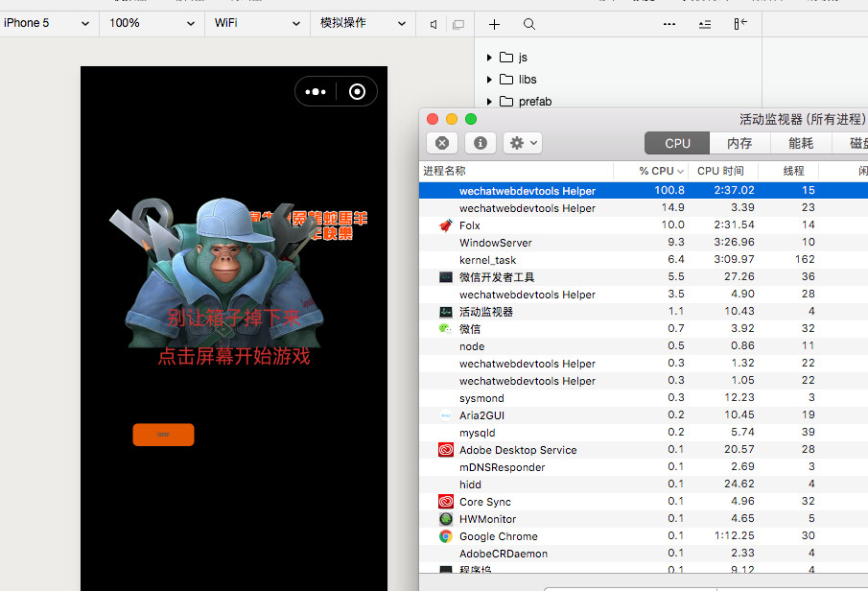Click the orange label button in simulator
The width and height of the screenshot is (868, 591).
pyautogui.click(x=163, y=435)
